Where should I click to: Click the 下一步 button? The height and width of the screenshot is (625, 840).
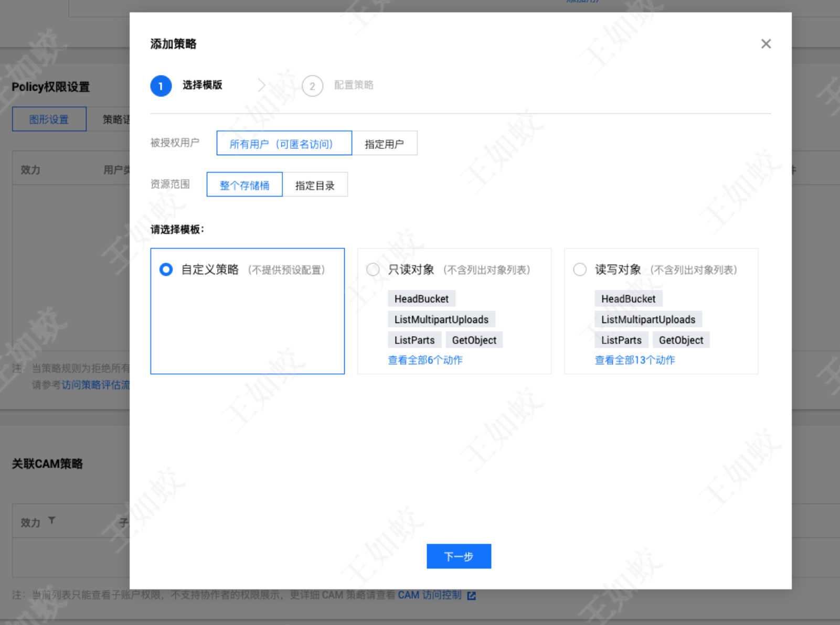(x=459, y=556)
